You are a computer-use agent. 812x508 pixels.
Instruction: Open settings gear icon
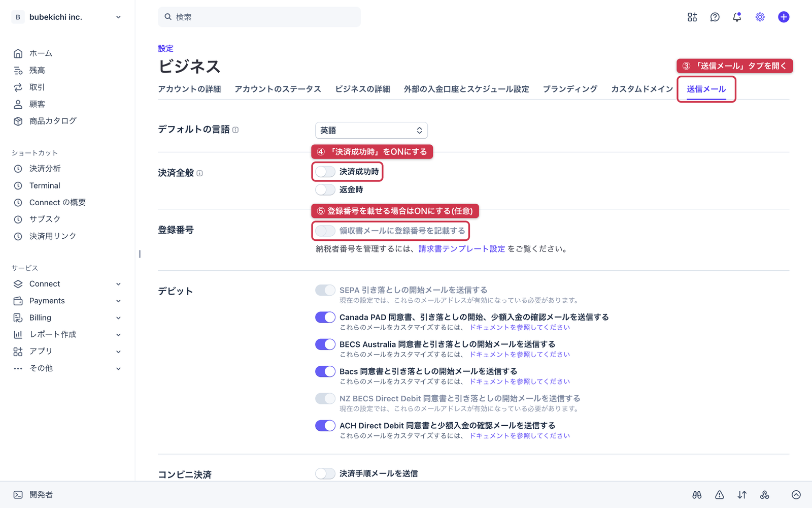(760, 17)
